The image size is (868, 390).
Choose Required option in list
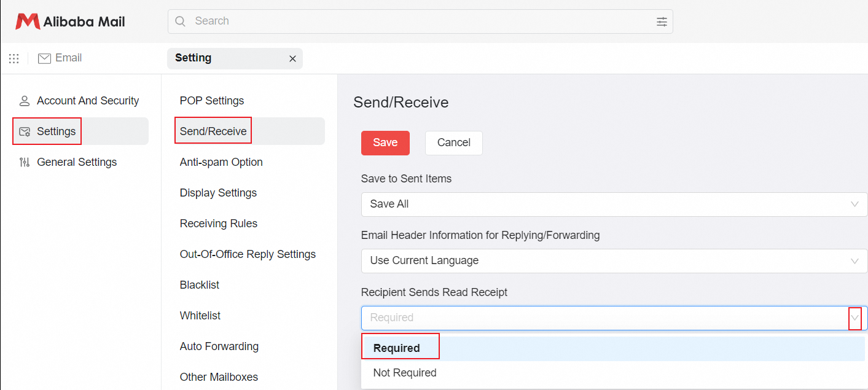pos(612,348)
